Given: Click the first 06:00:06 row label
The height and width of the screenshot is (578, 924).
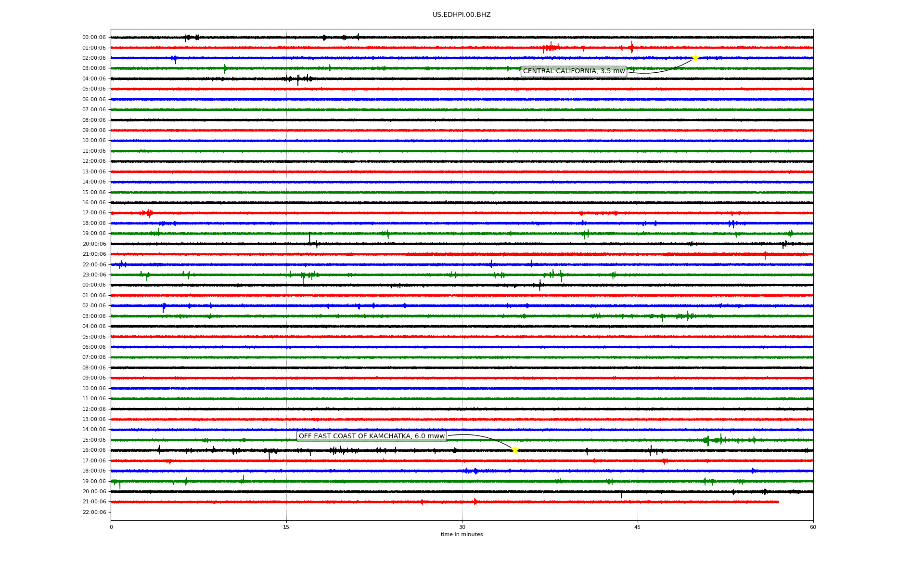Looking at the screenshot, I should click(x=94, y=100).
